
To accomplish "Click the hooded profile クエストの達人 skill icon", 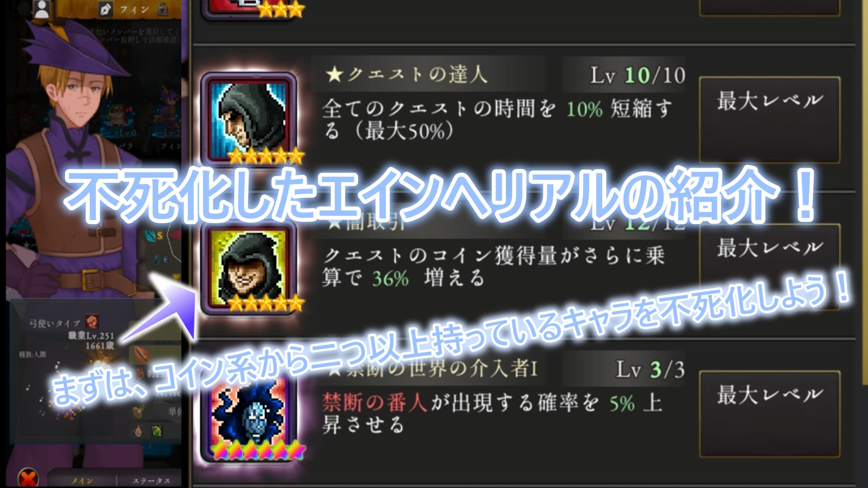I will (x=249, y=119).
